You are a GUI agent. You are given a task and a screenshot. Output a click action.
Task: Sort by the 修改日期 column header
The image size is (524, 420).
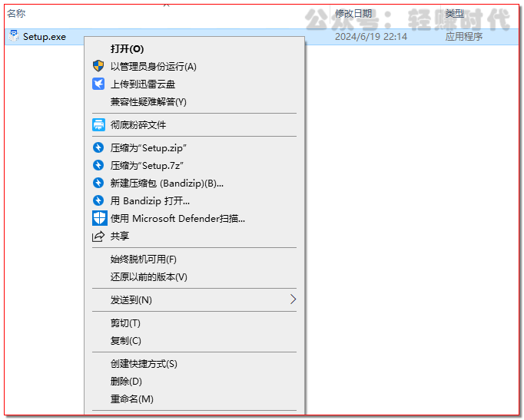(x=353, y=14)
